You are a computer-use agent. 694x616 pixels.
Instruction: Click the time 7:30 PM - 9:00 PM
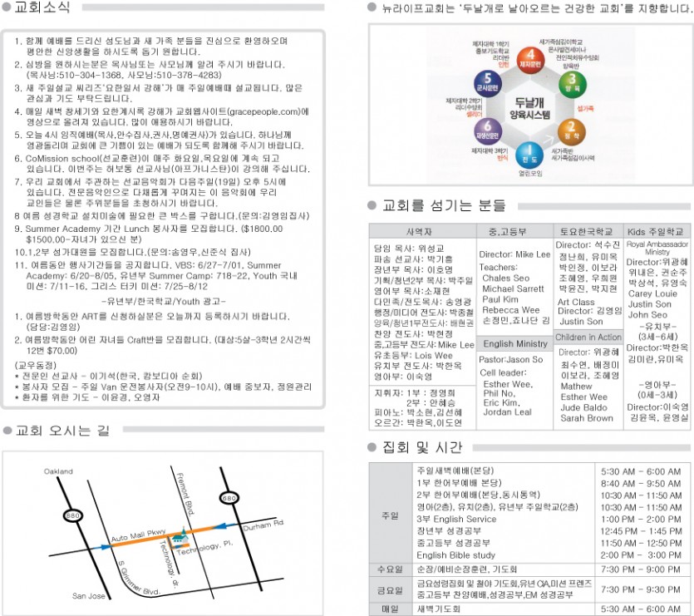click(641, 569)
